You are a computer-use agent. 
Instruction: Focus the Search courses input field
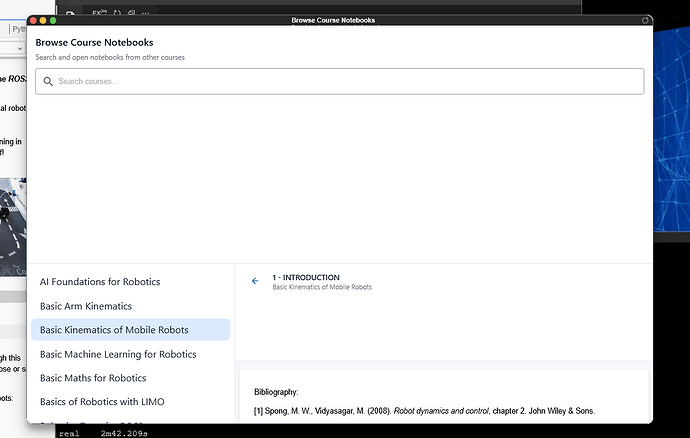[x=340, y=81]
